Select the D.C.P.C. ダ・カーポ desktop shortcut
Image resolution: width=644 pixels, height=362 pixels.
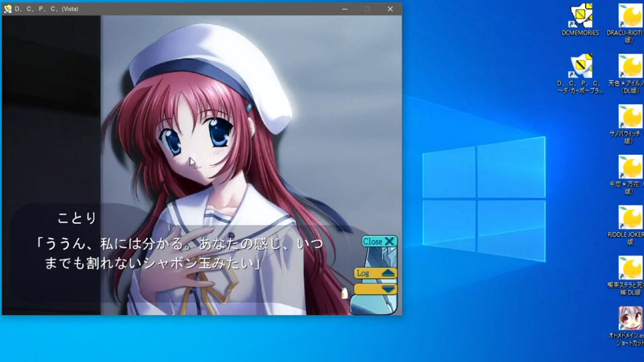(x=580, y=74)
